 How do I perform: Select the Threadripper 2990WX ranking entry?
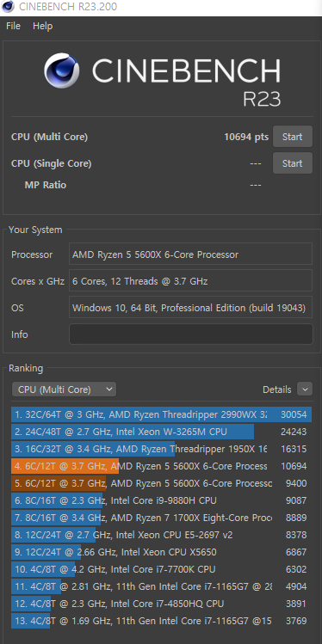[x=161, y=414]
